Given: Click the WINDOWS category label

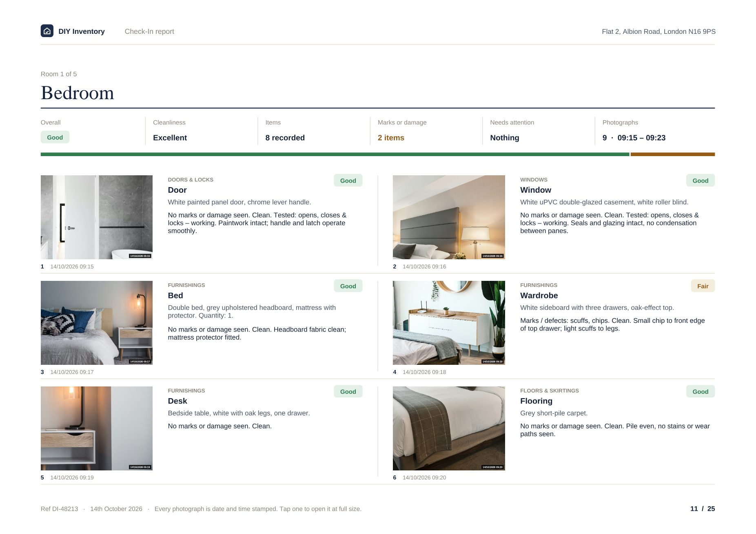Looking at the screenshot, I should [534, 180].
